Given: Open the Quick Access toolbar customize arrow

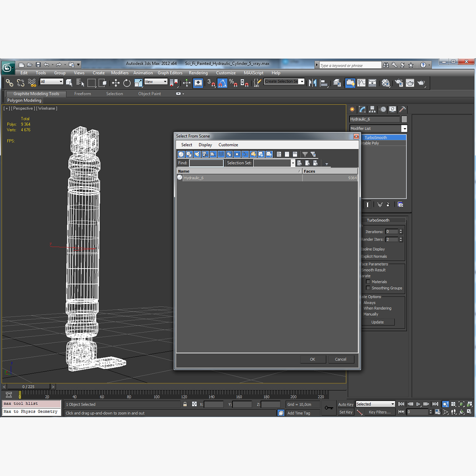Looking at the screenshot, I should point(79,64).
